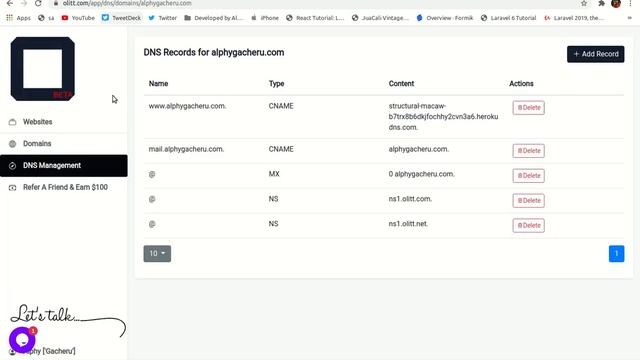
Task: Open the Chrome profile avatar
Action: click(x=616, y=3)
